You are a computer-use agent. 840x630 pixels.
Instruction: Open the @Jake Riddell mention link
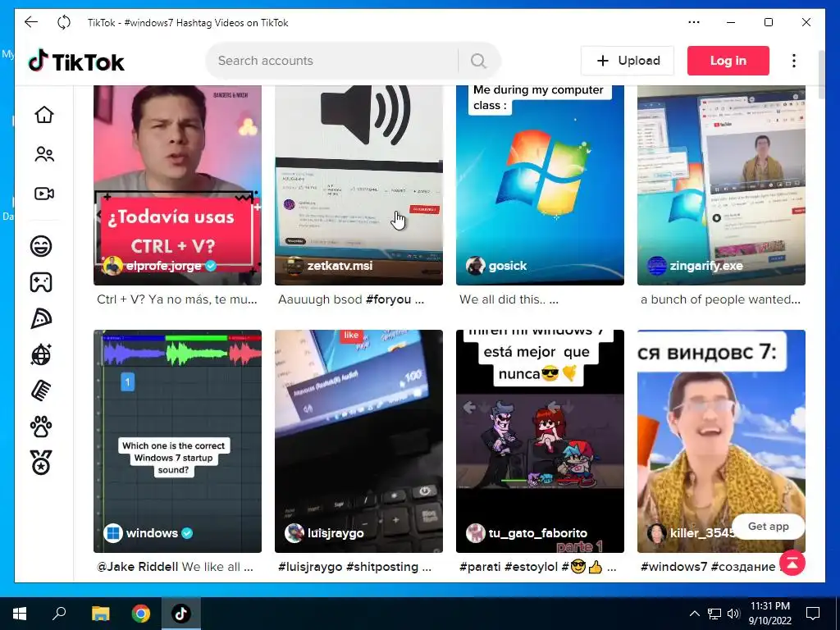pos(137,567)
